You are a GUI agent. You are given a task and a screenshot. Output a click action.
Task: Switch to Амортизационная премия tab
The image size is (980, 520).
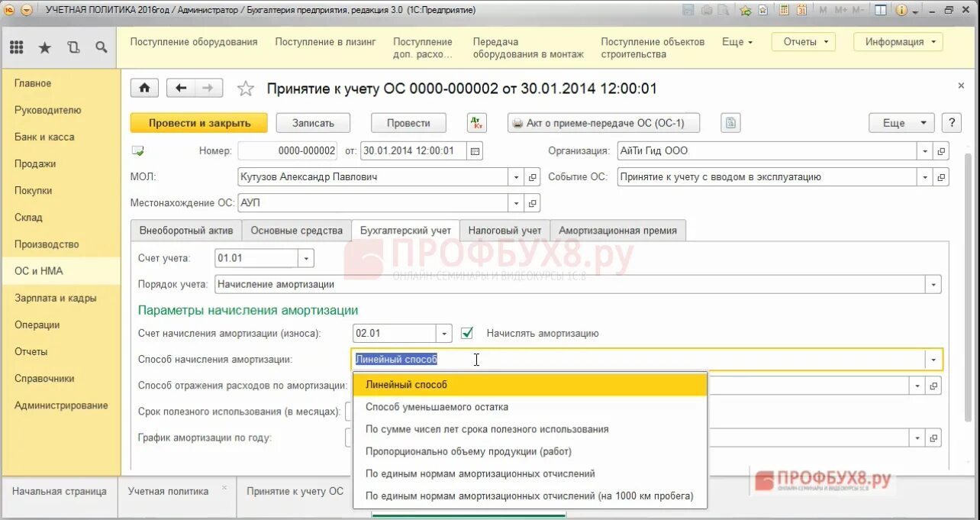point(617,231)
